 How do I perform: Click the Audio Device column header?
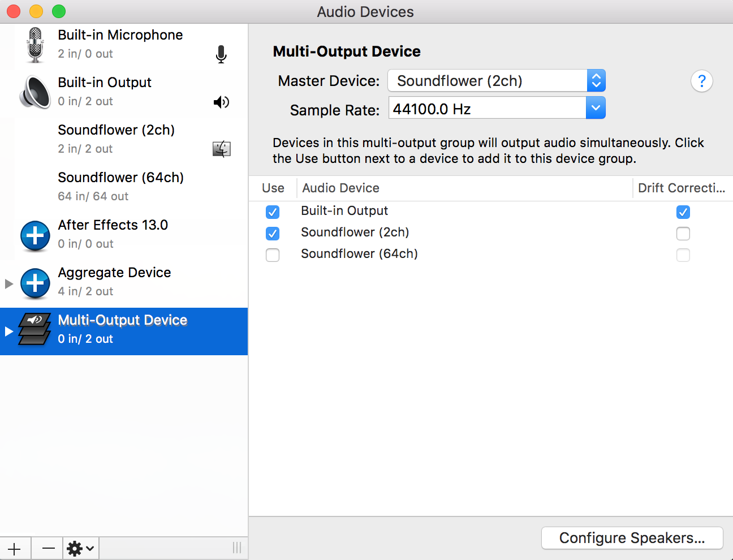(465, 188)
